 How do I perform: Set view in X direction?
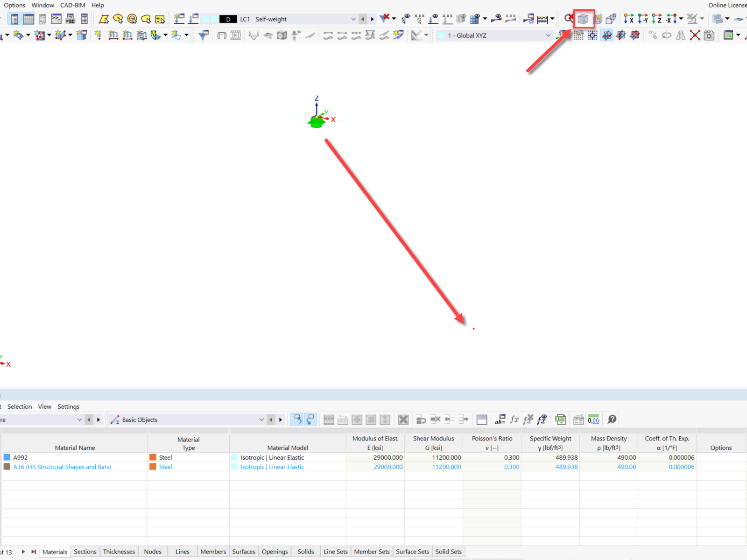(629, 19)
